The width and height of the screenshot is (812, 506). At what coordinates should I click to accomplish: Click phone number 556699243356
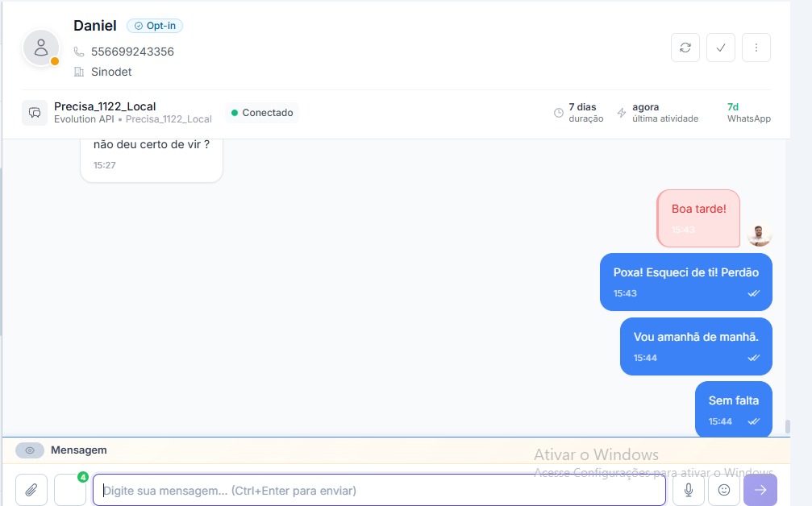(x=132, y=52)
